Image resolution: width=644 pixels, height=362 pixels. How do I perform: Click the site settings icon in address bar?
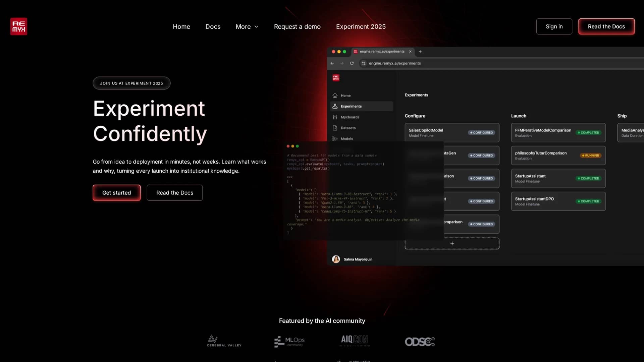[364, 63]
